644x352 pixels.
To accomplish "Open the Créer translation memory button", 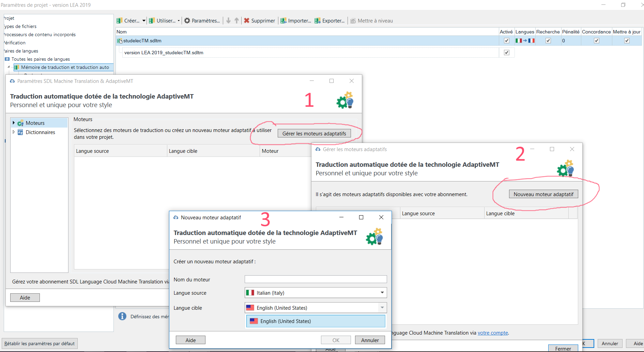I will [x=128, y=20].
